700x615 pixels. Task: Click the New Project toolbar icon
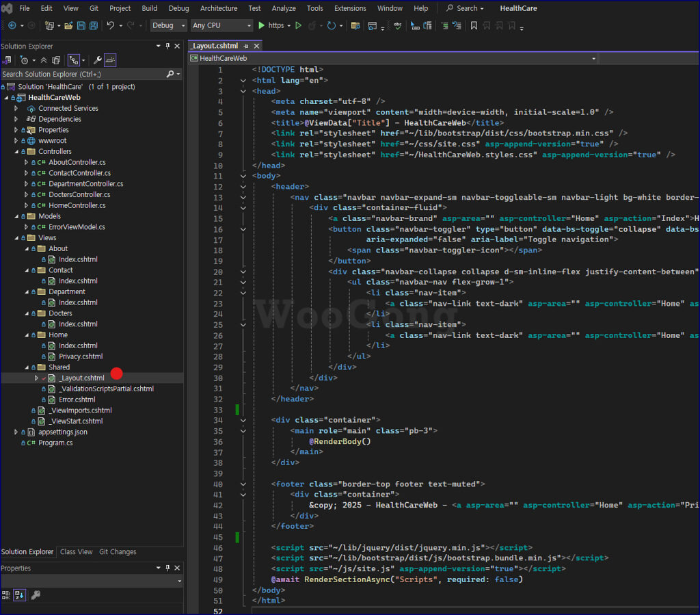(49, 25)
